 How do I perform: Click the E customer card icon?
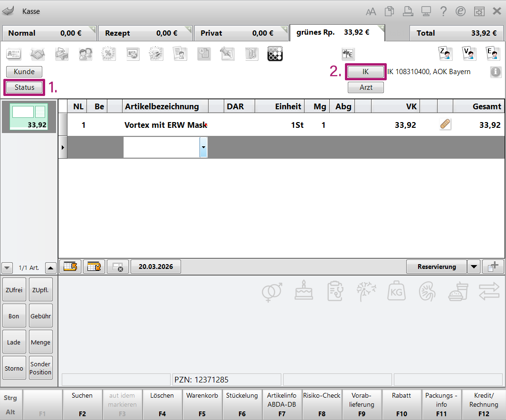coord(493,53)
